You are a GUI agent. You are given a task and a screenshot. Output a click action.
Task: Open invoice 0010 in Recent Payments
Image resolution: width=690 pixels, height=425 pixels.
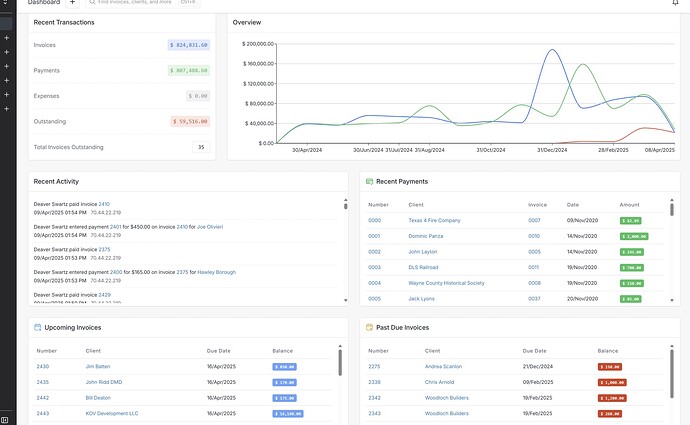[x=534, y=236]
